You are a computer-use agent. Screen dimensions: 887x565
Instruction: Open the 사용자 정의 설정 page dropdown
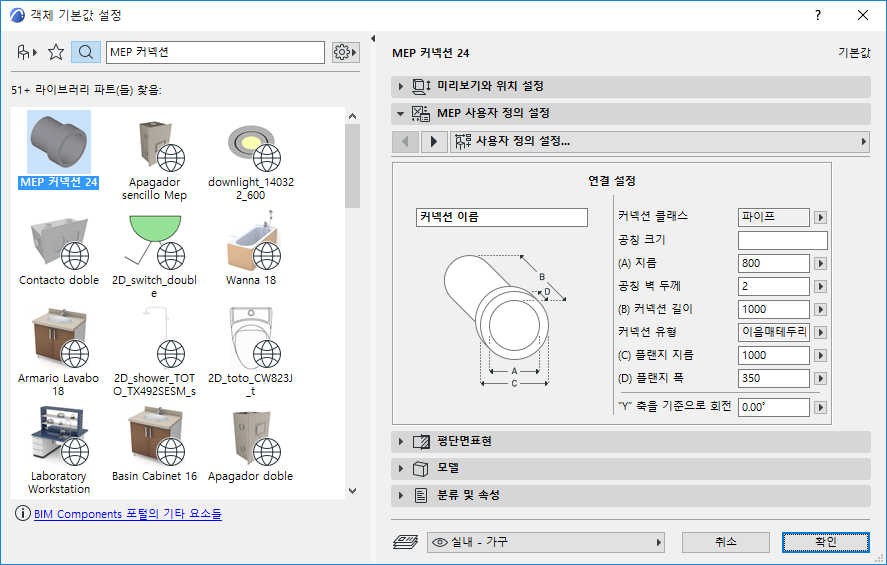[660, 141]
